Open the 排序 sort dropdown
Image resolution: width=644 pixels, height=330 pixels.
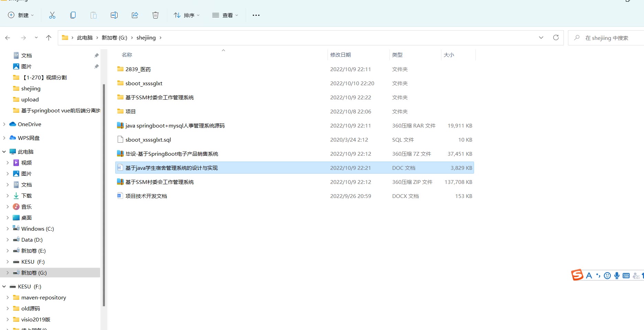[187, 15]
